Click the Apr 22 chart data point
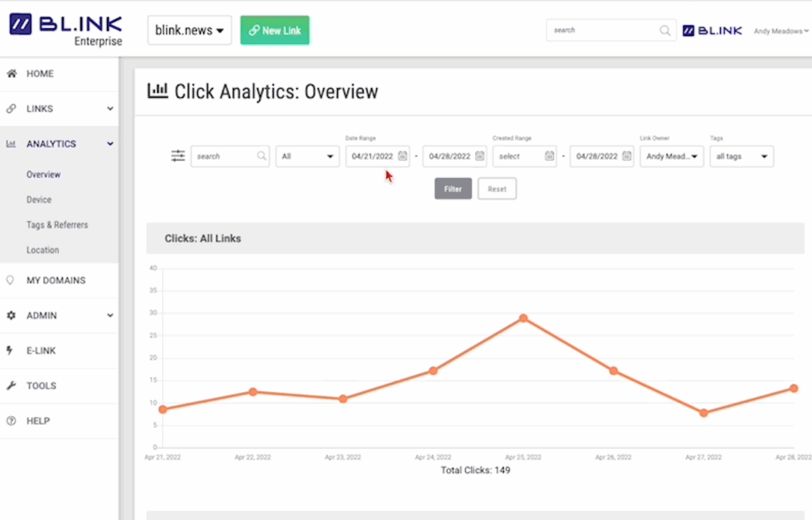The height and width of the screenshot is (520, 812). click(x=252, y=392)
